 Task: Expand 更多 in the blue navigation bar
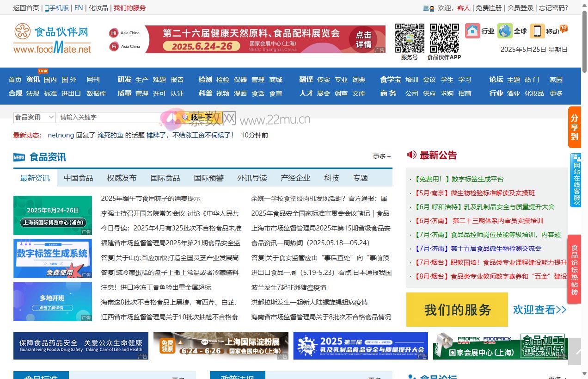click(556, 93)
